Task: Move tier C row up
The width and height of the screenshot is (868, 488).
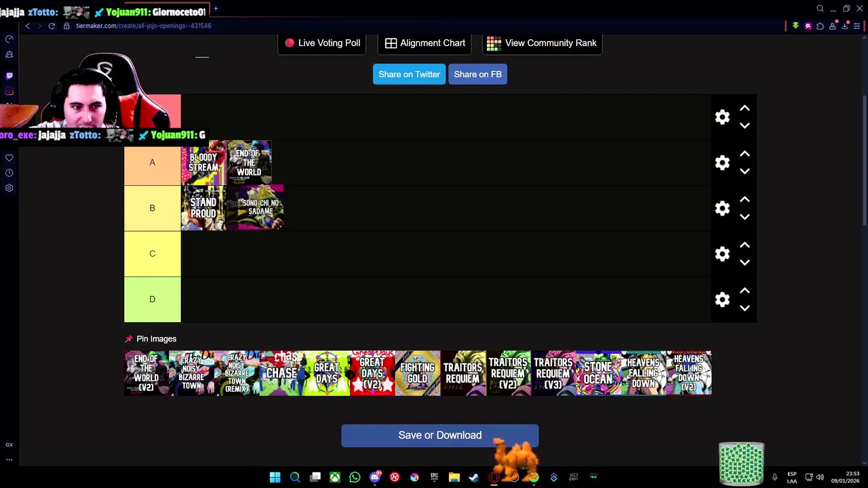Action: coord(745,245)
